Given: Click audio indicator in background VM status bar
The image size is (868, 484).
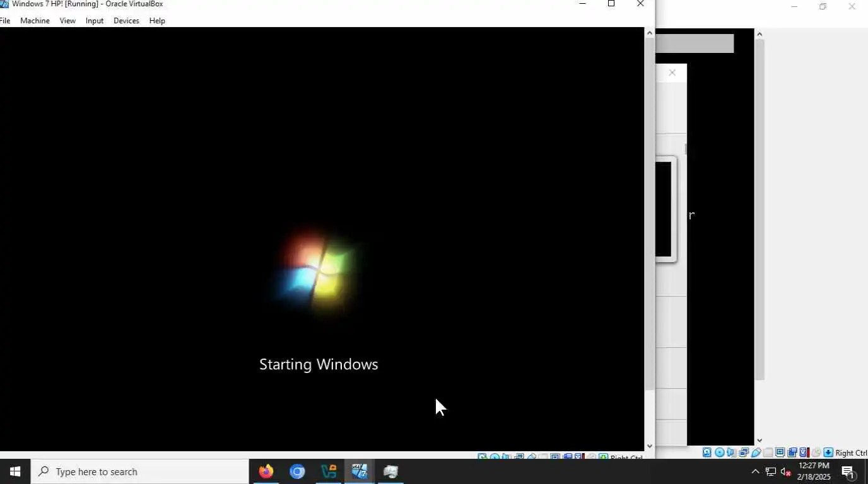Looking at the screenshot, I should point(731,452).
